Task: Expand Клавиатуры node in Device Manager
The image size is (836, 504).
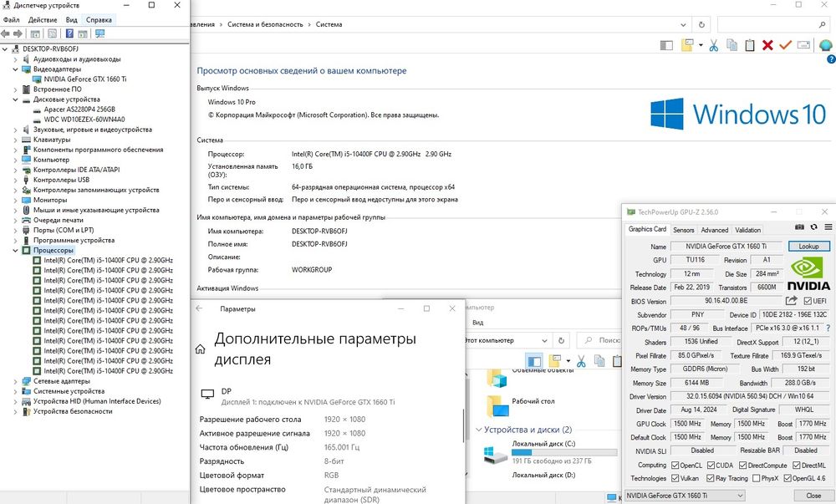Action: tap(15, 140)
